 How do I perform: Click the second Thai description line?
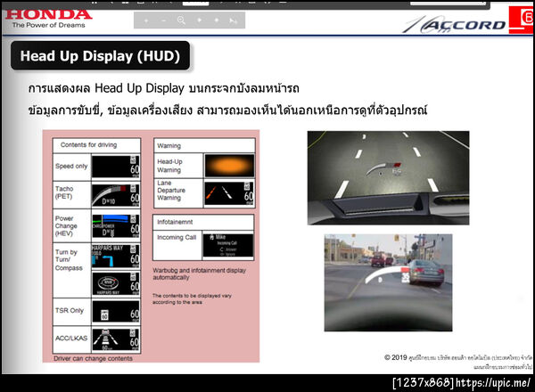227,110
